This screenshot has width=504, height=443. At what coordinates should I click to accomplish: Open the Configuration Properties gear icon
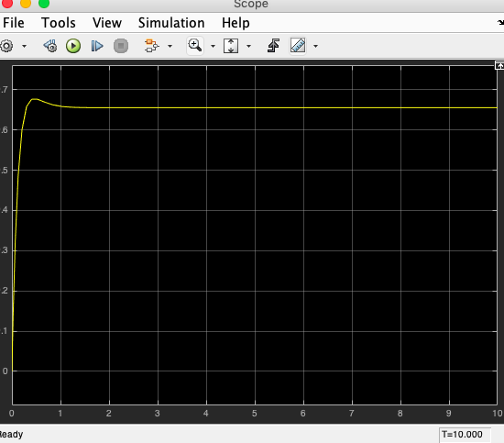[x=6, y=46]
